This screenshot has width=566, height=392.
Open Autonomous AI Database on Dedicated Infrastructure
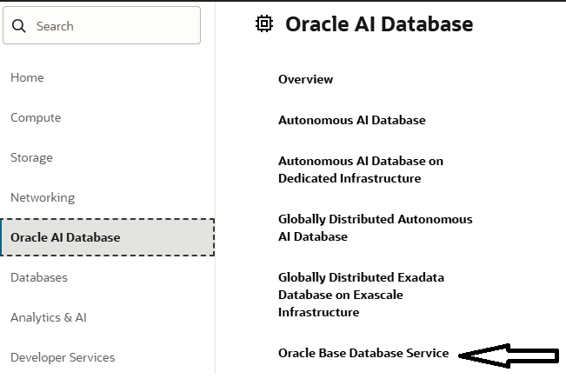click(360, 169)
